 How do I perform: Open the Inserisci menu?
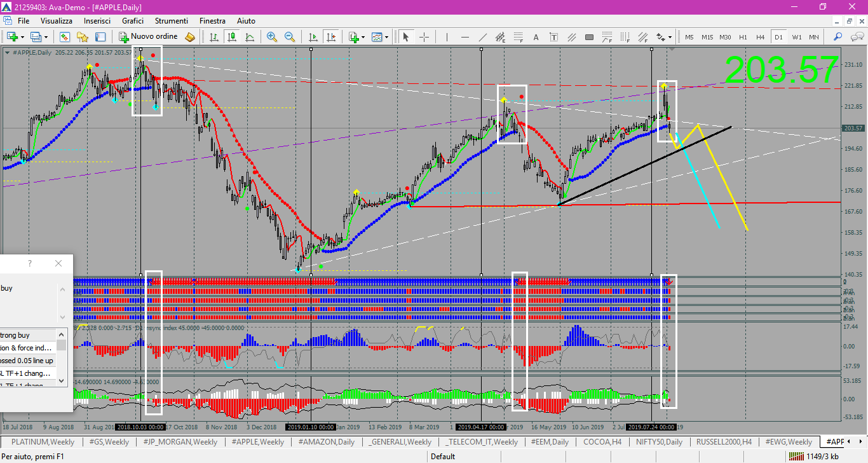[x=97, y=21]
